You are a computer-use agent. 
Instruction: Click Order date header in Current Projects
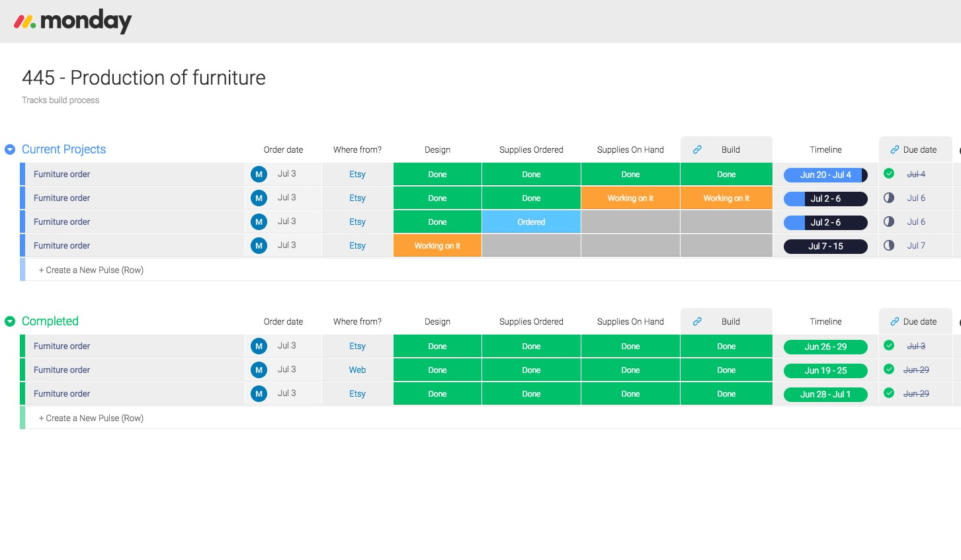point(283,150)
